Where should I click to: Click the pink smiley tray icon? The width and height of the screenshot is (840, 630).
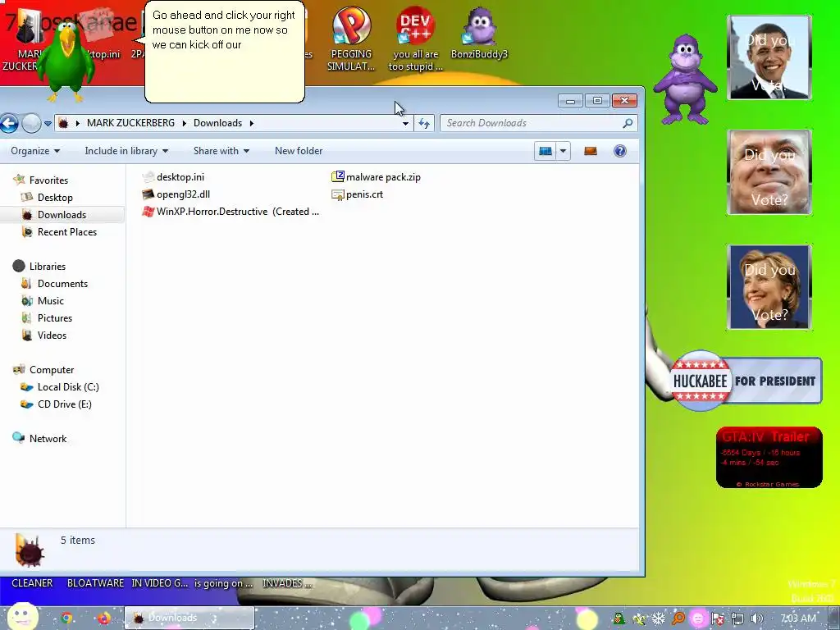pyautogui.click(x=698, y=619)
